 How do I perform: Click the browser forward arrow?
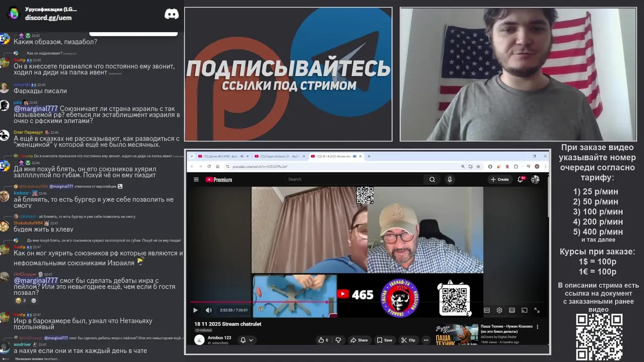pos(201,166)
